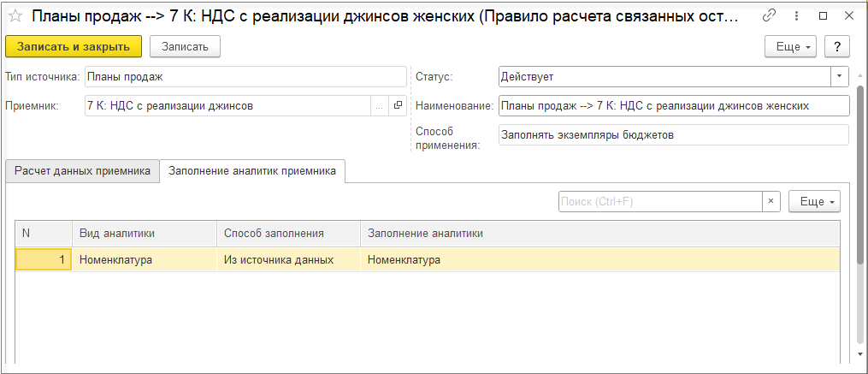Open the top Еще menu
The width and height of the screenshot is (868, 374).
point(790,46)
